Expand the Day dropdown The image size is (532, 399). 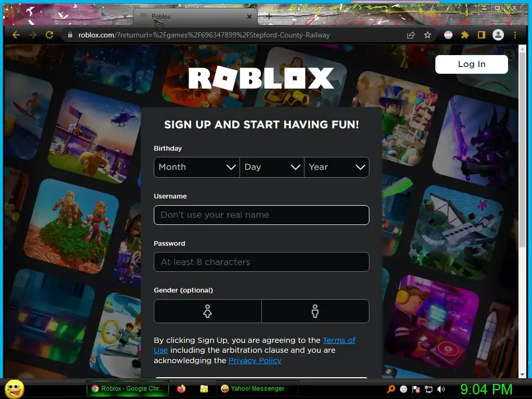(x=272, y=167)
